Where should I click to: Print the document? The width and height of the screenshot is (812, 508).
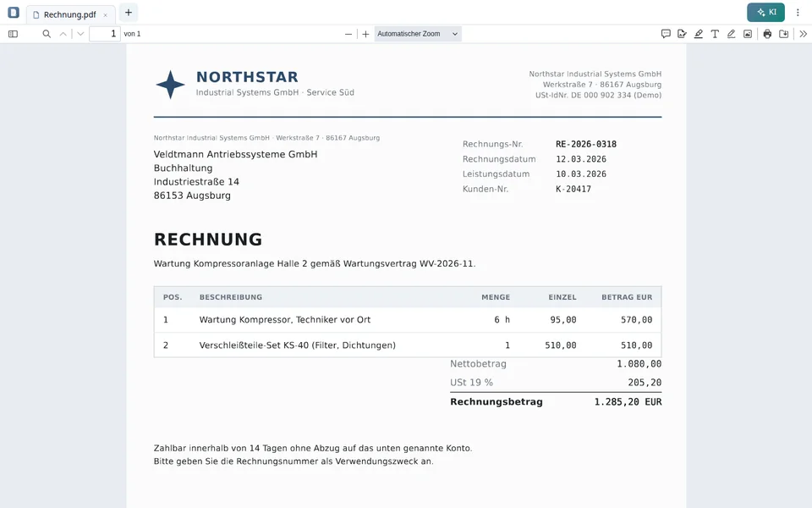(x=767, y=34)
